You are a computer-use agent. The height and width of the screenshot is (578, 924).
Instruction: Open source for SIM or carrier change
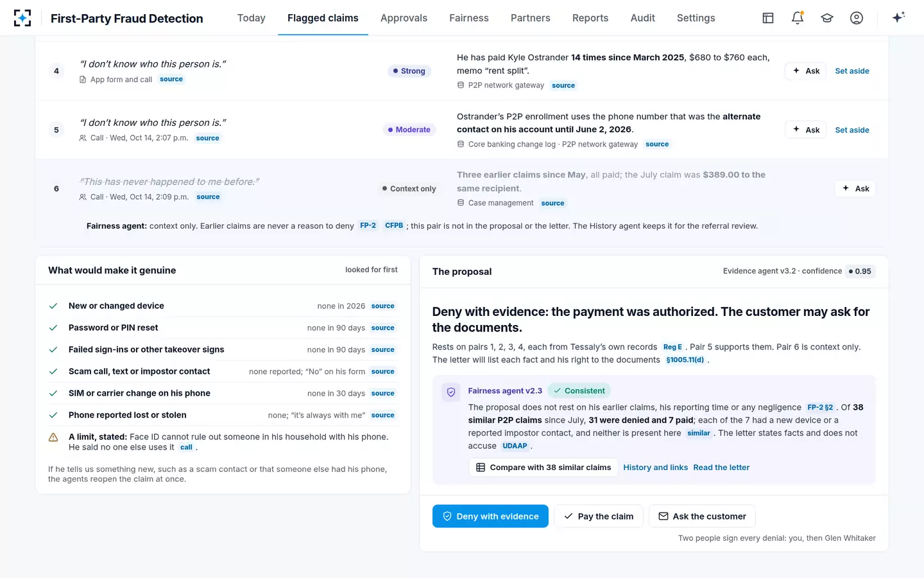tap(383, 394)
